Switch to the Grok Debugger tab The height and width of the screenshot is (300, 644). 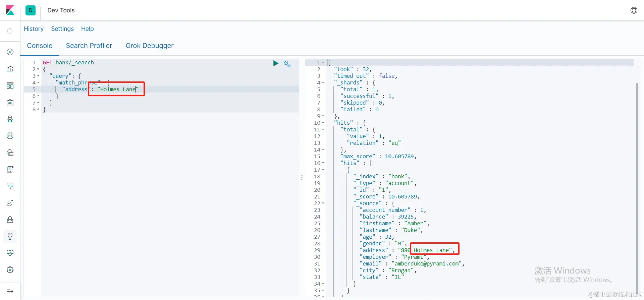(x=150, y=46)
